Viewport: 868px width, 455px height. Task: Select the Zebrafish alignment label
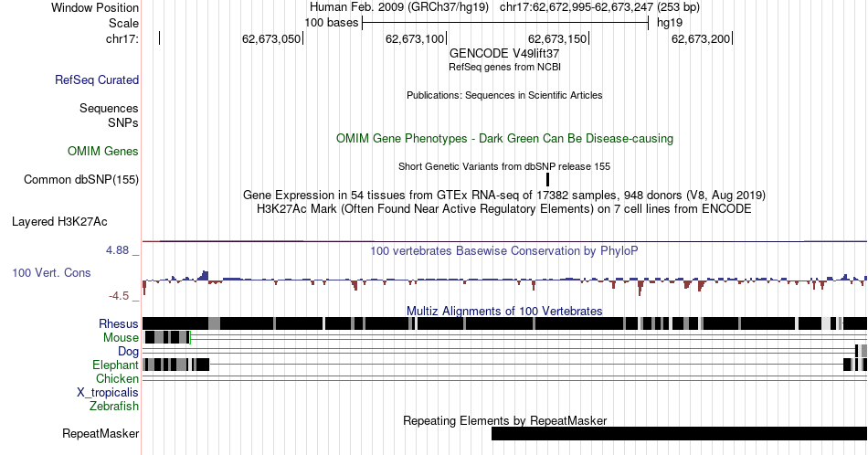114,406
